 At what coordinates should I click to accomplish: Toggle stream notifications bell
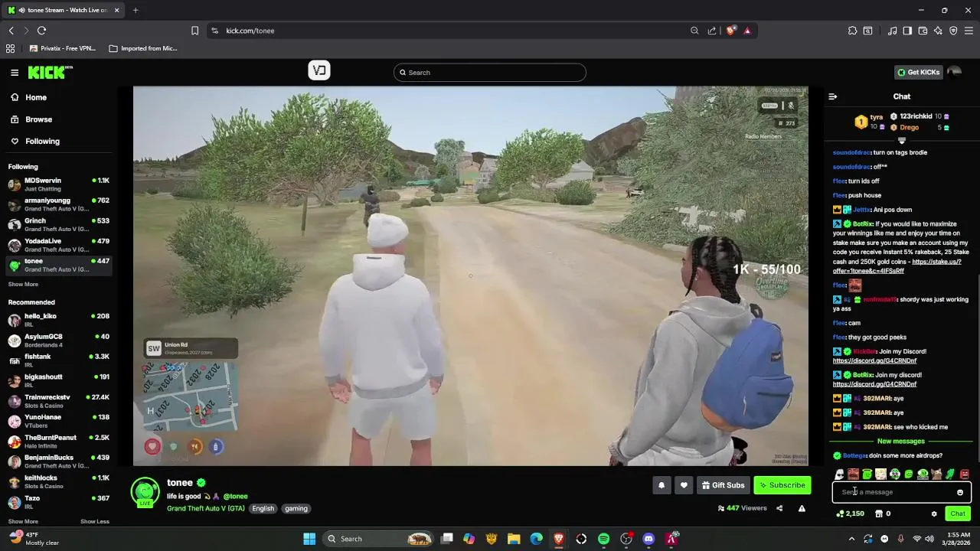click(661, 485)
